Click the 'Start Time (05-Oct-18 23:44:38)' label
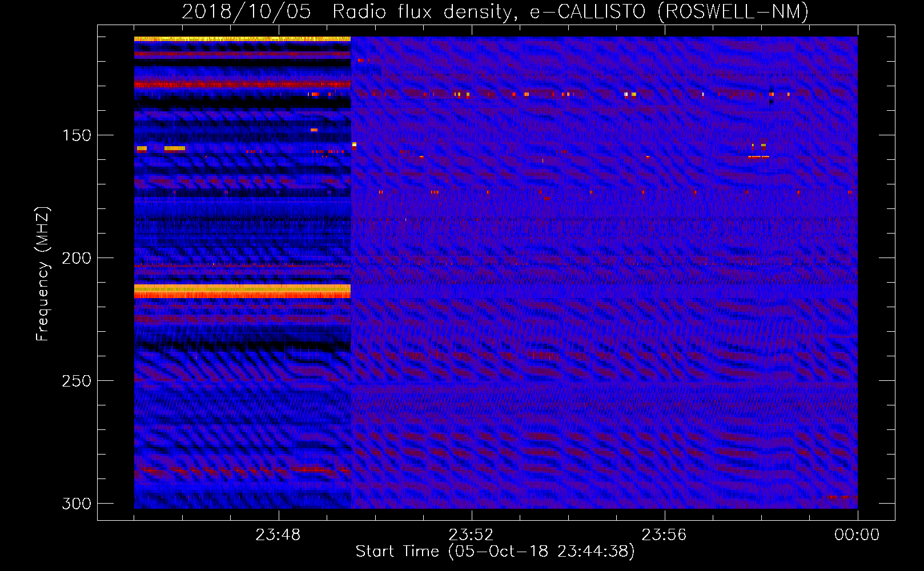 tap(495, 552)
